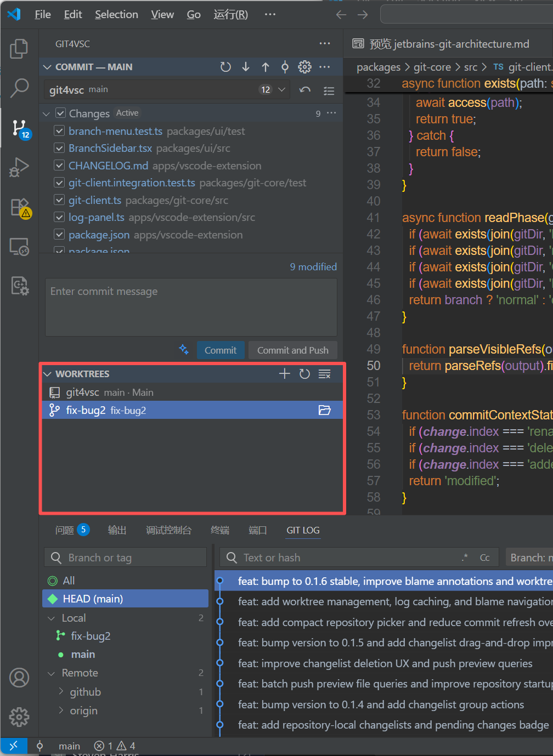Click the commit node icon in COMMIT header
The image size is (553, 756).
tap(285, 67)
